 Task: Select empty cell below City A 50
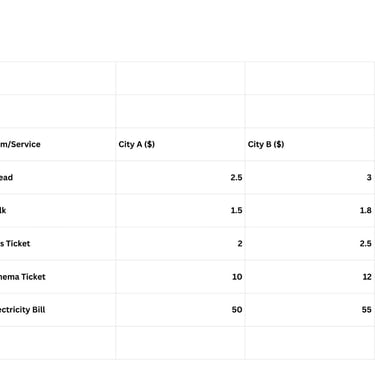(x=180, y=343)
